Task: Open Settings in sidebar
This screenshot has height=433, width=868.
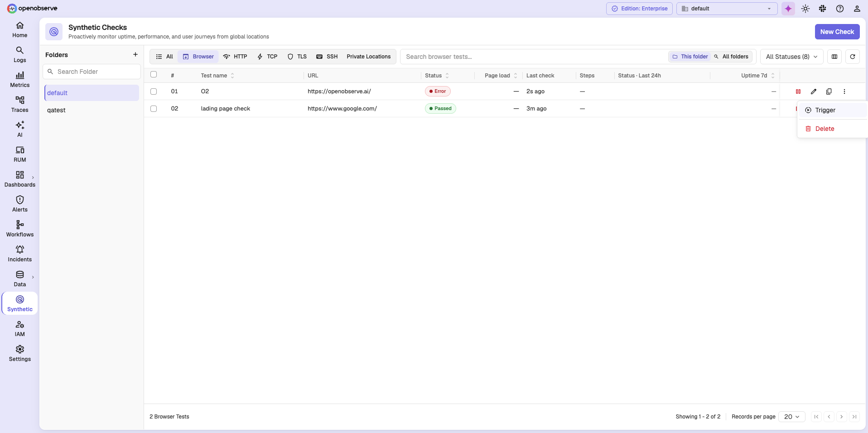Action: (x=19, y=354)
